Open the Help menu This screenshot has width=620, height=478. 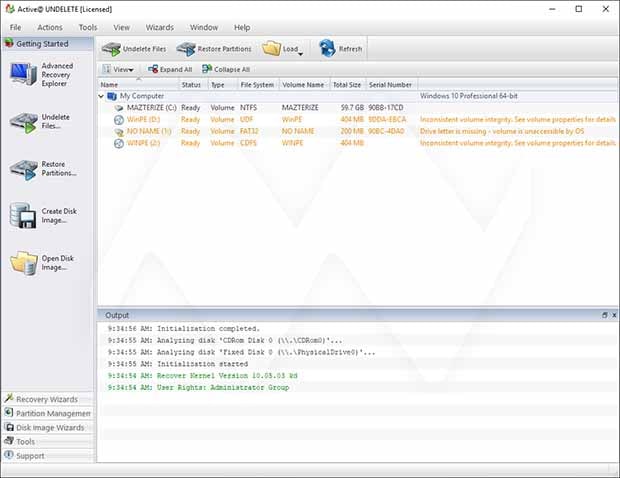pos(242,27)
